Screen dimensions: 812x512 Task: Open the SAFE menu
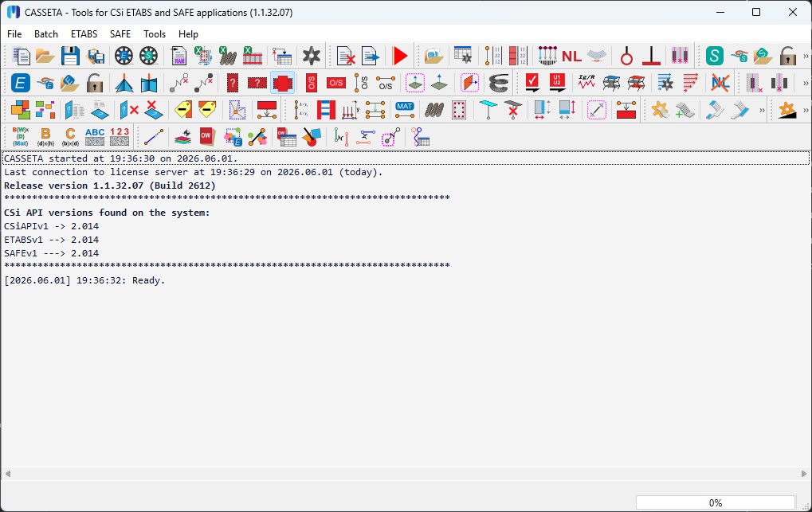[120, 33]
